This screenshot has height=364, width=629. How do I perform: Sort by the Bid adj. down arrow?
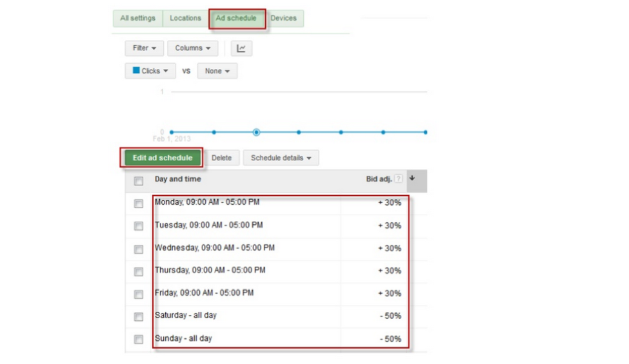pos(412,178)
